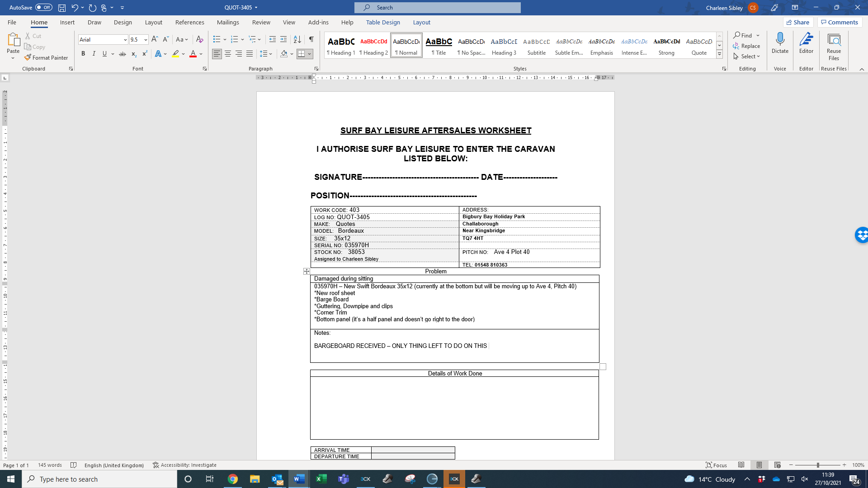Click the Share button
868x488 pixels.
(798, 22)
